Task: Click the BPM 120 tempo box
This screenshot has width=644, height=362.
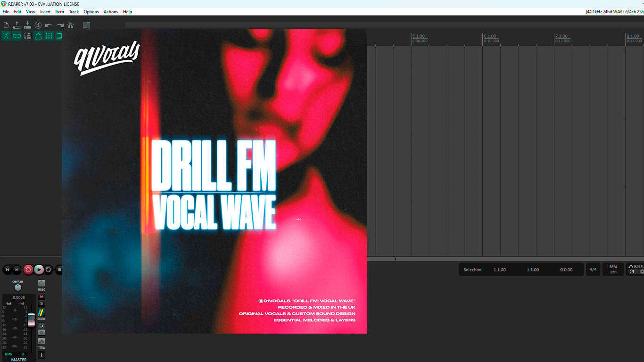Action: point(613,270)
